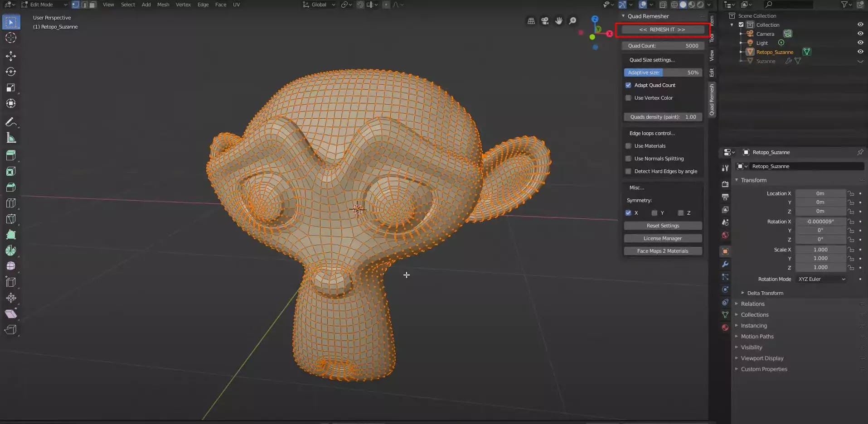The width and height of the screenshot is (868, 424).
Task: Toggle Symmetry Y checkbox
Action: pos(655,213)
